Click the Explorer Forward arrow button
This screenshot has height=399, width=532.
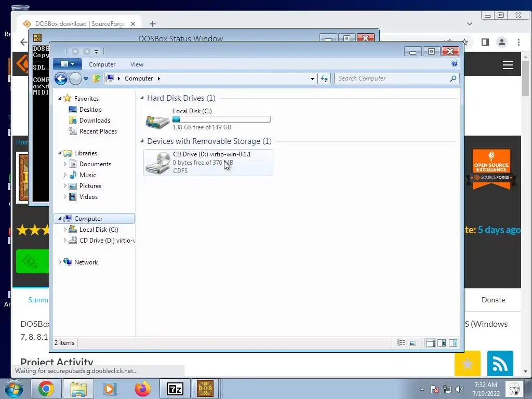click(x=75, y=79)
